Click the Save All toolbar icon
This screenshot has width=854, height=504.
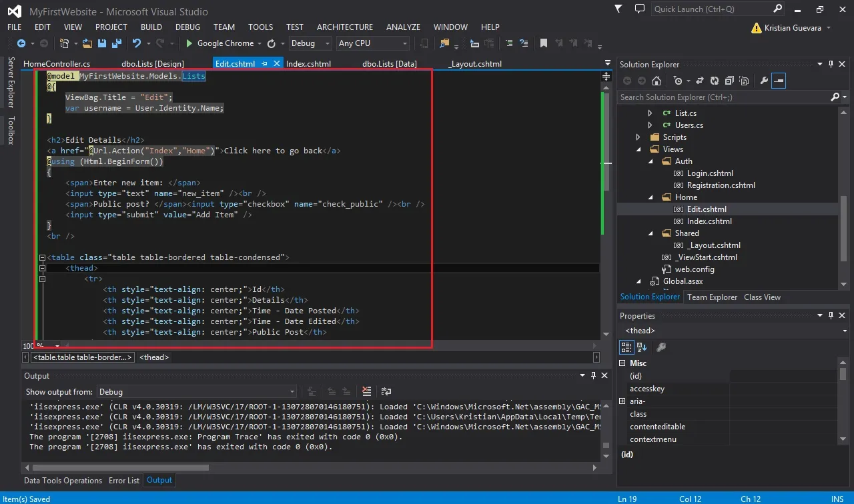click(x=117, y=43)
